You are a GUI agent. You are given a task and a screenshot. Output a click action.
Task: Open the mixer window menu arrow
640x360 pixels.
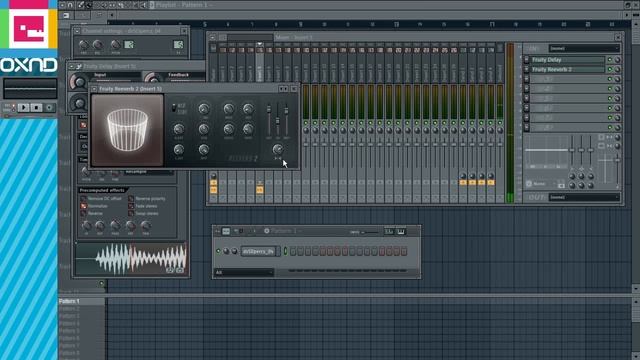click(212, 37)
